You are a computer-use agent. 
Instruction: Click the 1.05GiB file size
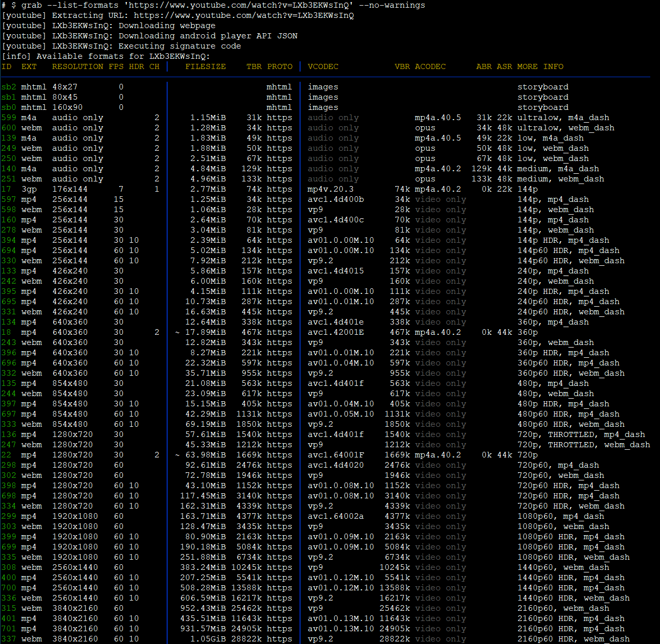tap(208, 639)
